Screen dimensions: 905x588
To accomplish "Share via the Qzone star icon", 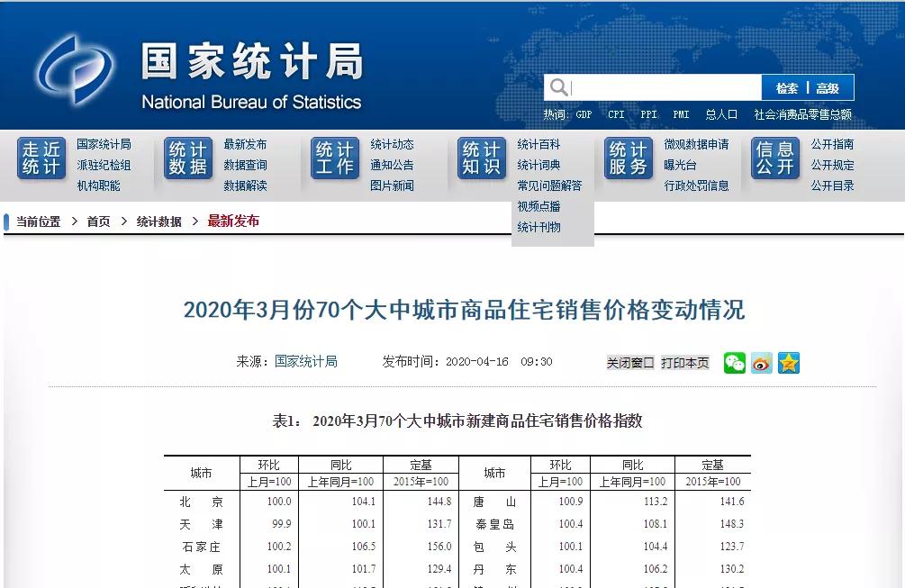I will tap(789, 363).
